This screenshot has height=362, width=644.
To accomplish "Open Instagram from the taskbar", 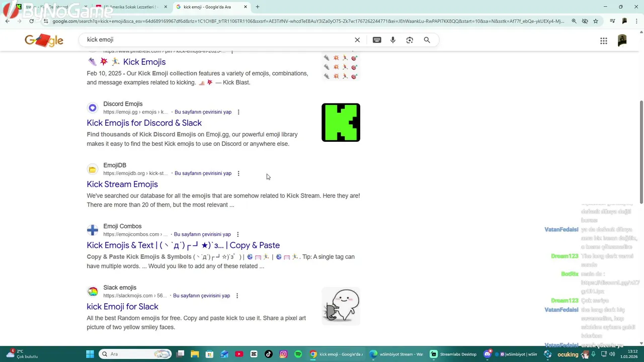I will click(x=283, y=354).
